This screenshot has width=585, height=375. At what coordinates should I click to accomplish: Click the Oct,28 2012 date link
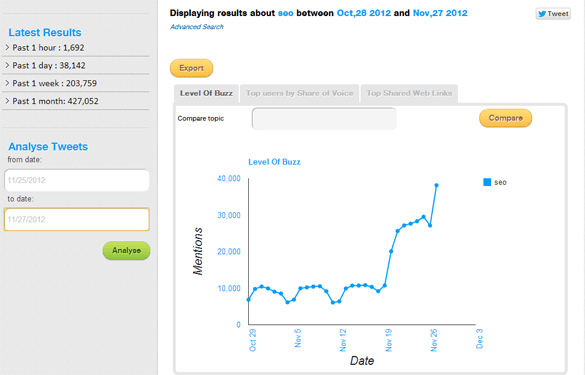click(364, 13)
